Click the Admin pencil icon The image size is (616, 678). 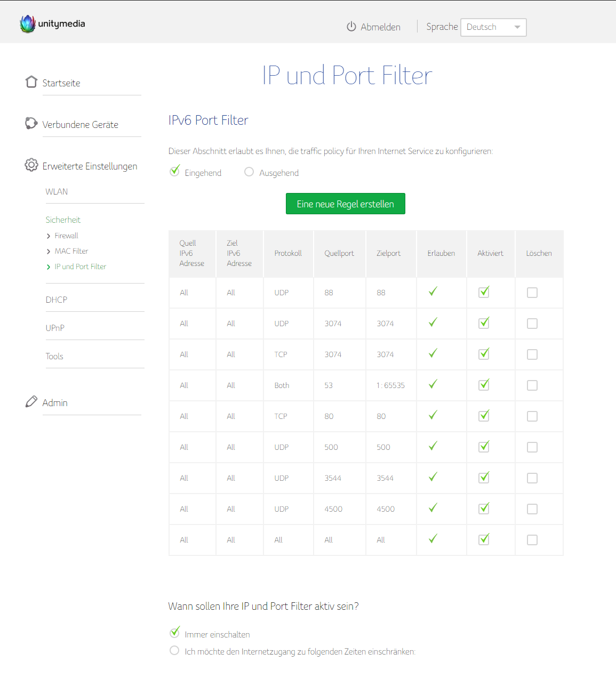pos(31,401)
